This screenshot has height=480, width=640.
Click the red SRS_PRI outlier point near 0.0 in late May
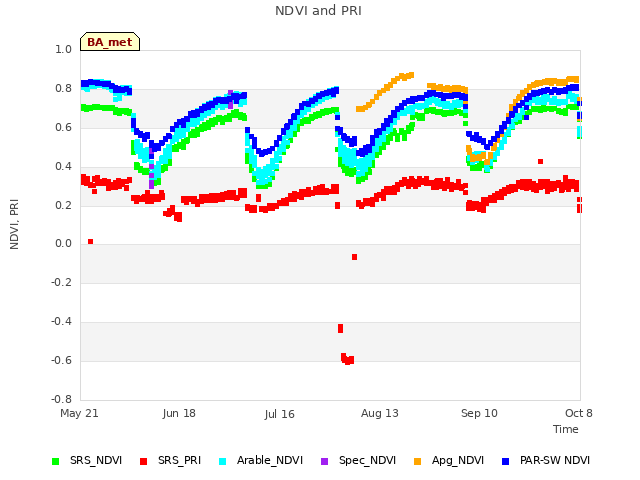point(91,242)
